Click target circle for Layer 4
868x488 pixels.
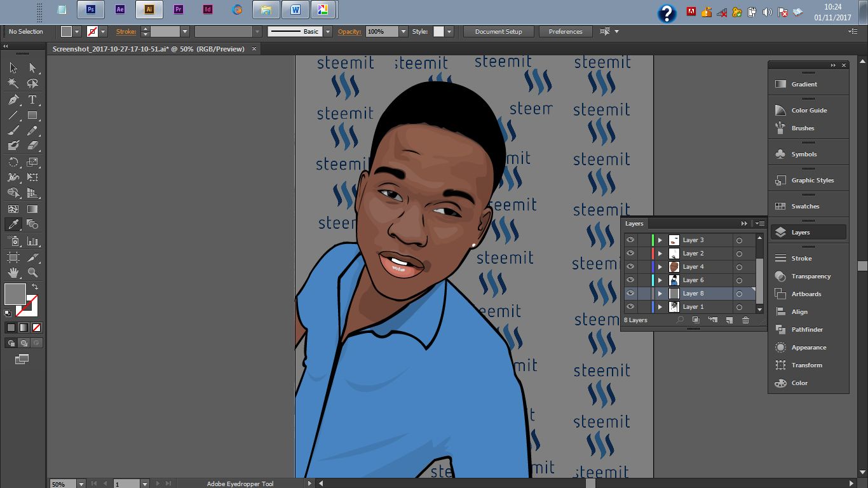739,267
